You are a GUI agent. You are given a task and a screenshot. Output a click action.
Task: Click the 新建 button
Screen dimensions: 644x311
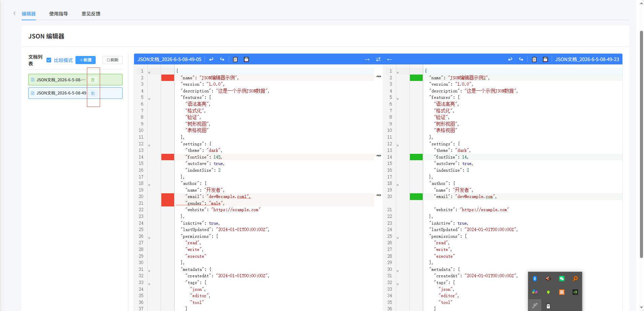click(x=86, y=60)
